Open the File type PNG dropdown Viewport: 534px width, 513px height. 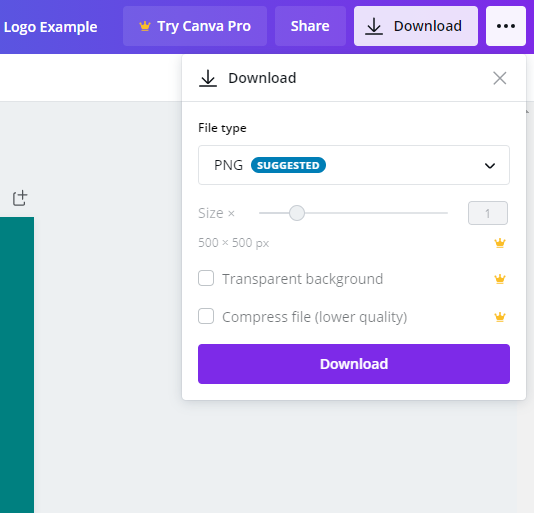pyautogui.click(x=354, y=165)
